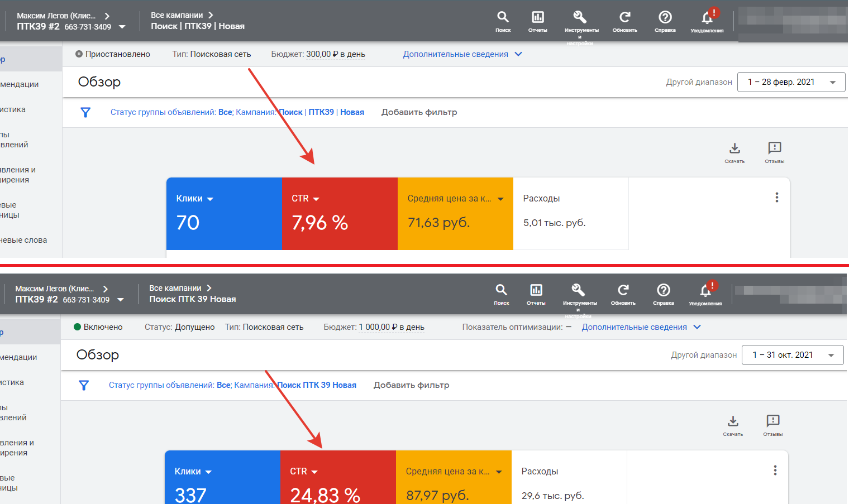Open Search icon in the October 2021 panel
The width and height of the screenshot is (849, 504).
coord(501,290)
